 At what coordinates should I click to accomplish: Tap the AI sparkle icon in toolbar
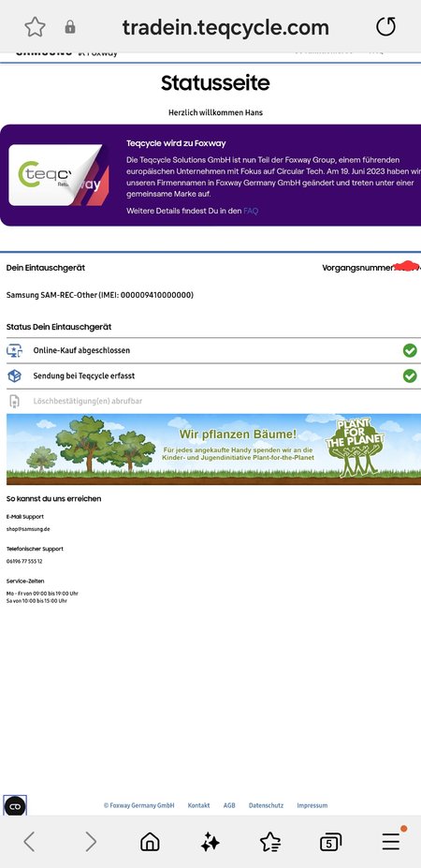coord(210,843)
